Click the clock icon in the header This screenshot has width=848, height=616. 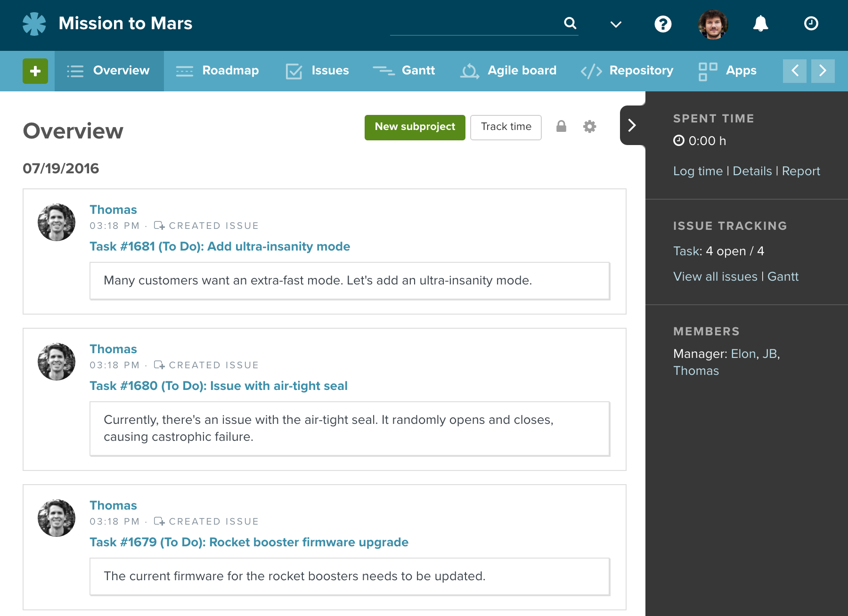click(811, 24)
